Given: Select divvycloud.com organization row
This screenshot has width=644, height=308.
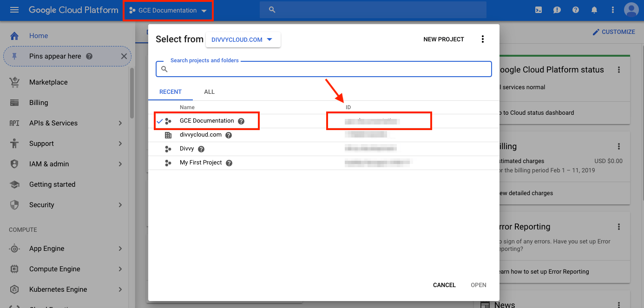Looking at the screenshot, I should 324,135.
